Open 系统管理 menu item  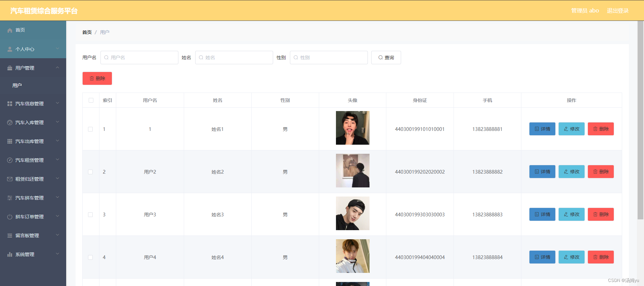[33, 254]
